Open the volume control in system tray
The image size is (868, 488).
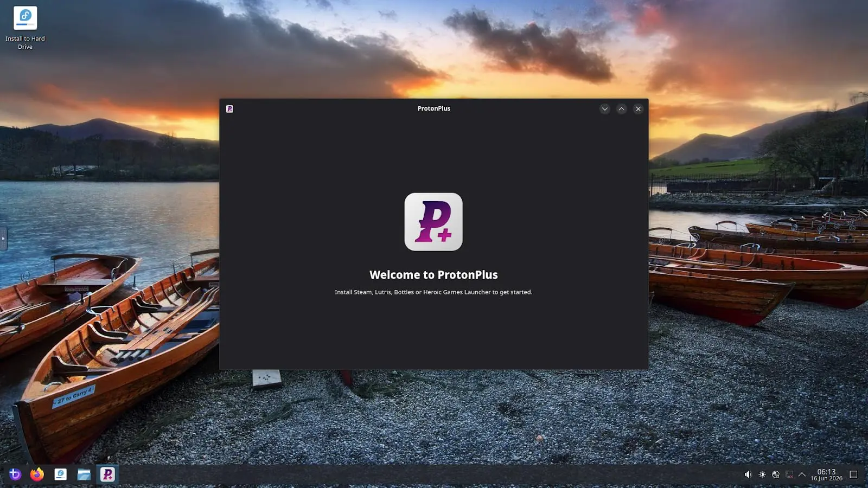point(748,474)
